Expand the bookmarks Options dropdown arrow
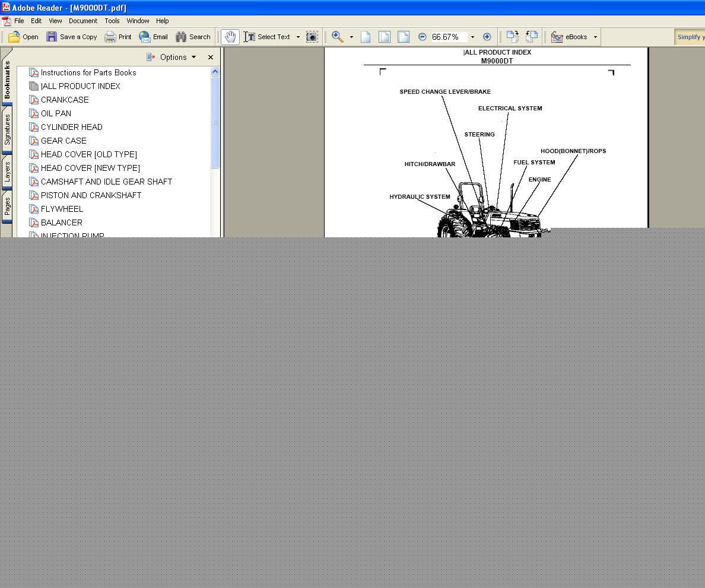705x588 pixels. [194, 57]
